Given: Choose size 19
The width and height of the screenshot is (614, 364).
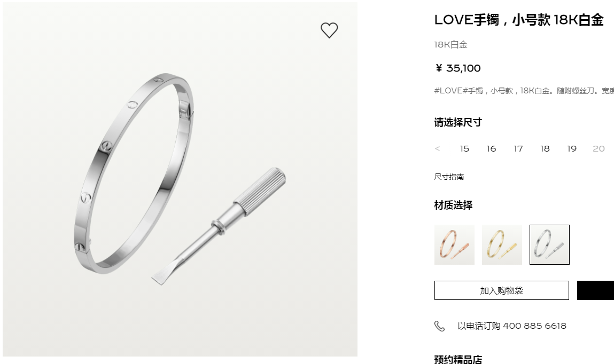Looking at the screenshot, I should (572, 148).
